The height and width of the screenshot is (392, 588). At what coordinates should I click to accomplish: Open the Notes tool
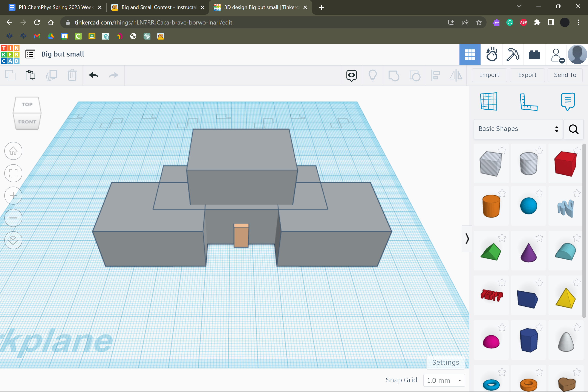(568, 101)
